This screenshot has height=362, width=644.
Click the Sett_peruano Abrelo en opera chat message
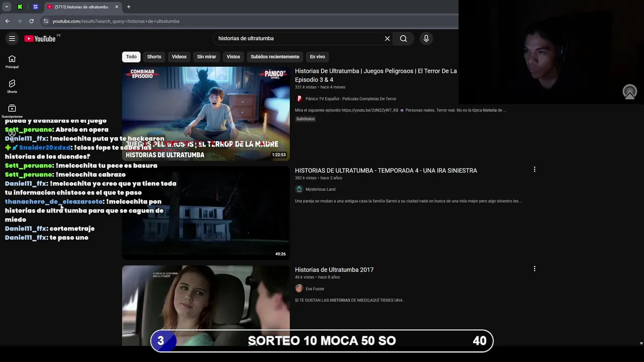point(56,130)
